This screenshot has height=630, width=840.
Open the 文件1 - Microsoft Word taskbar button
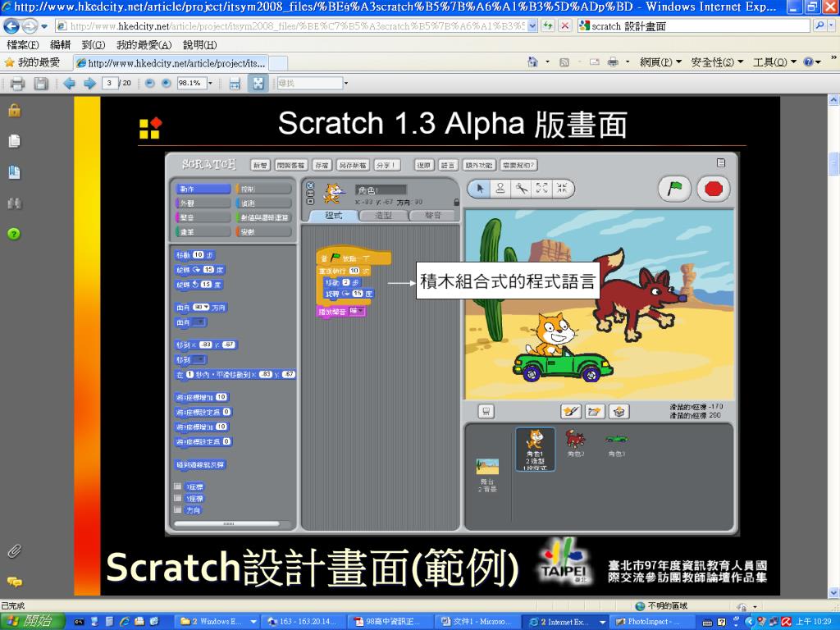click(475, 622)
